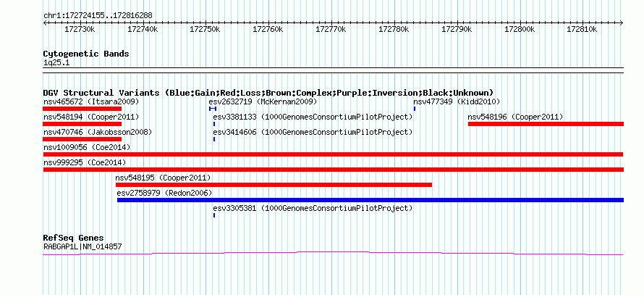Click the magenta RABGAP1L gene track line
Screen dimensions: 644x295
click(x=333, y=254)
